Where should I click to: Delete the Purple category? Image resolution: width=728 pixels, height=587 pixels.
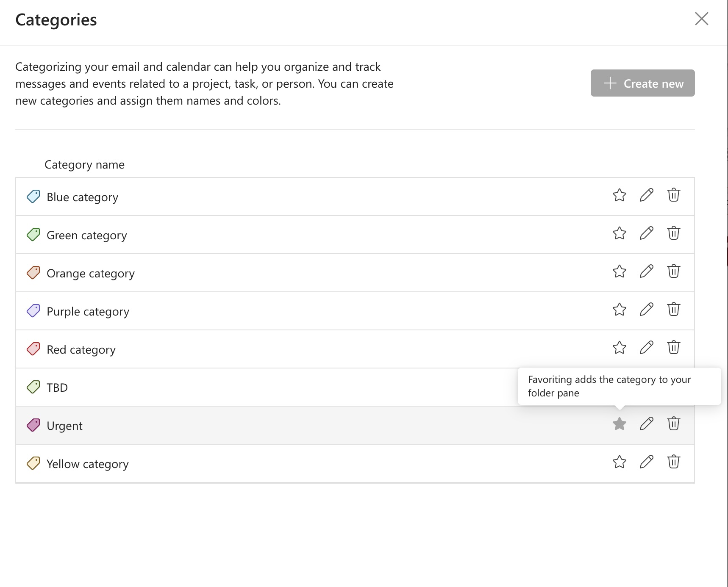(x=673, y=310)
